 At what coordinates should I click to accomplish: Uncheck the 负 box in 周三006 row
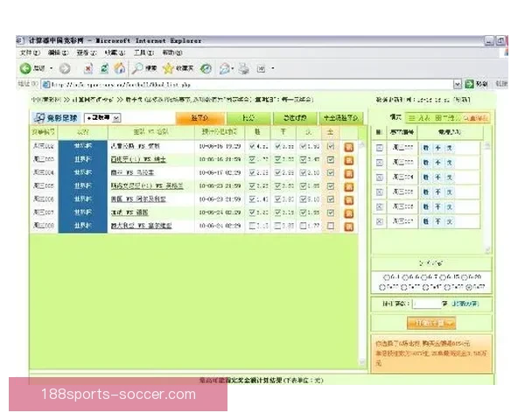coord(303,199)
